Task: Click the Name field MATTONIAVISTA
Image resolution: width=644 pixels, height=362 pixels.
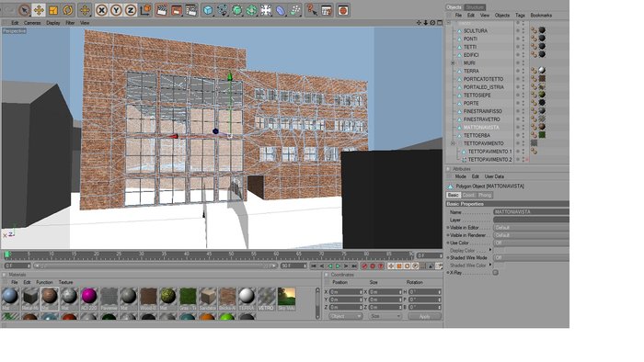Action: 531,212
